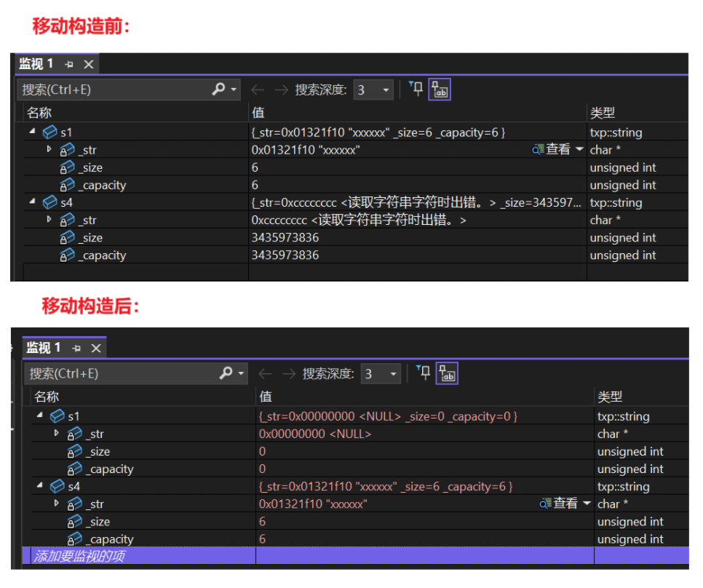
Task: Open 查看 dropdown arrow in bottom s4 _str row
Action: 587,503
